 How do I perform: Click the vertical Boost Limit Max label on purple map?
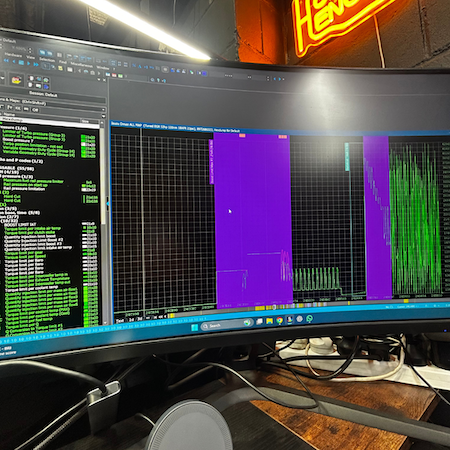click(x=211, y=161)
